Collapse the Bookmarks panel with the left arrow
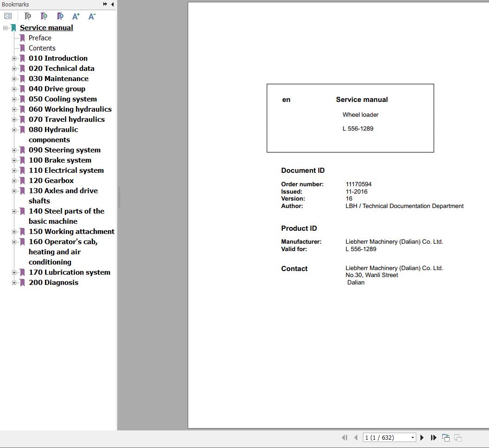489x448 pixels. (112, 4)
